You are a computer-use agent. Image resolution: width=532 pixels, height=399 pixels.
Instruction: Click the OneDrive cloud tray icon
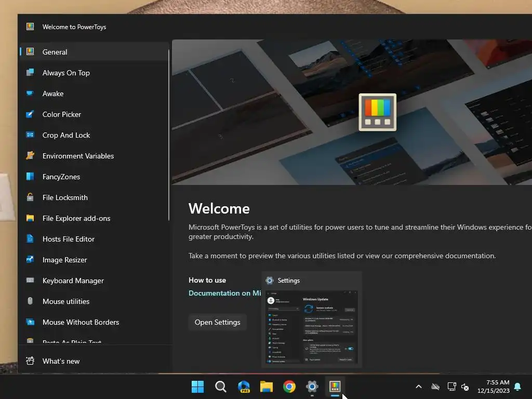[435, 387]
